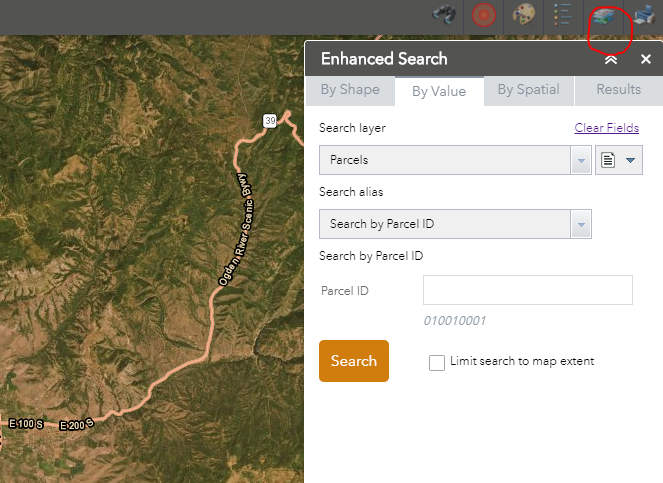
Task: Open the legend list icon
Action: 563,16
